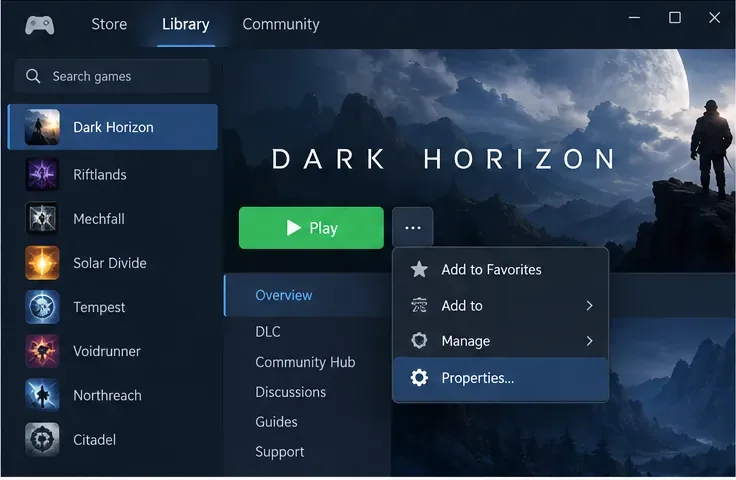Open the Guides section
This screenshot has height=480, width=736.
click(x=276, y=422)
